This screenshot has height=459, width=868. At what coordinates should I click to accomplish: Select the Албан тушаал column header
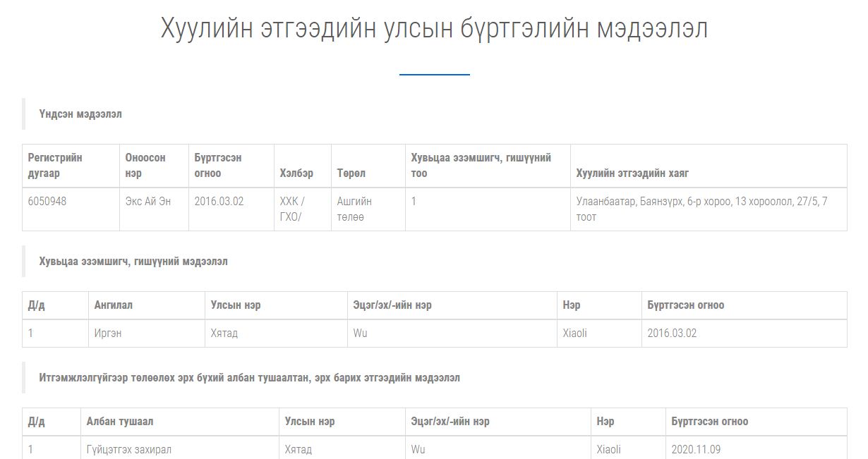120,422
